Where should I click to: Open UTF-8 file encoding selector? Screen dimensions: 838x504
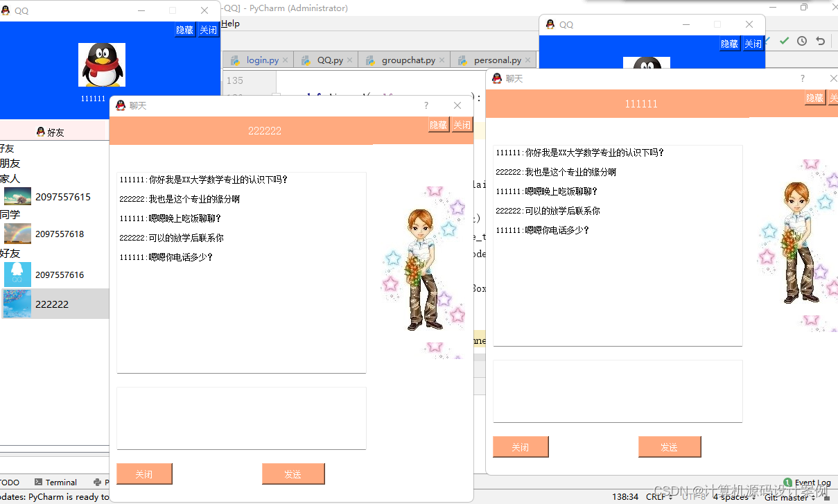[x=695, y=497]
